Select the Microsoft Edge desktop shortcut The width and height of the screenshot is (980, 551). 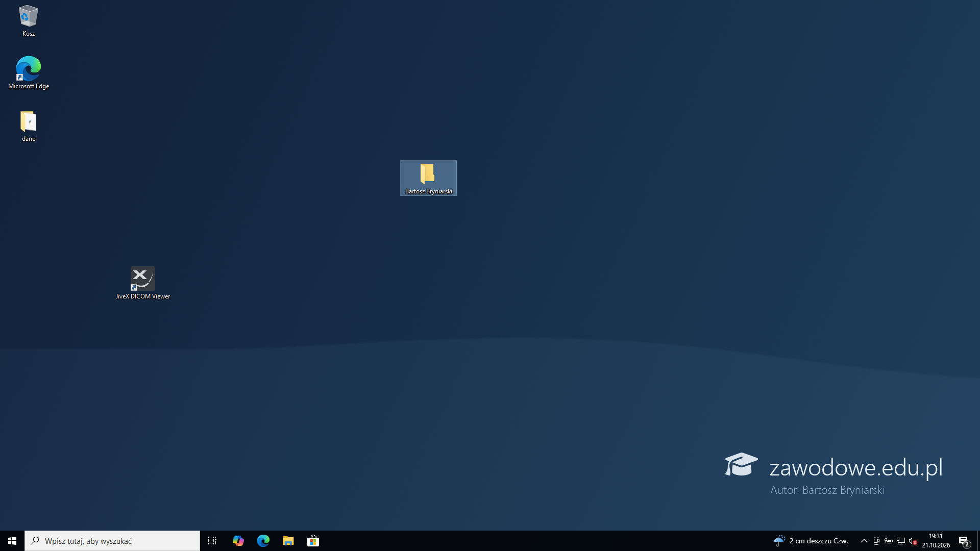[29, 73]
